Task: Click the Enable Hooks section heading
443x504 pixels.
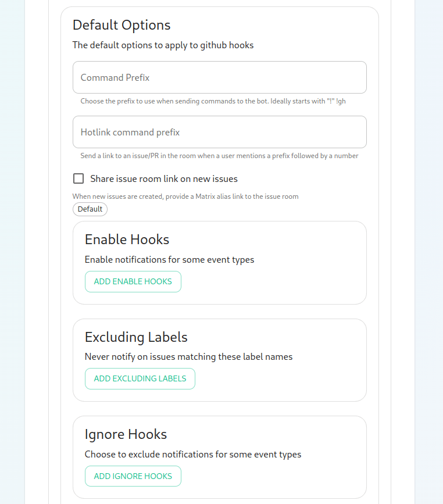Action: tap(127, 240)
